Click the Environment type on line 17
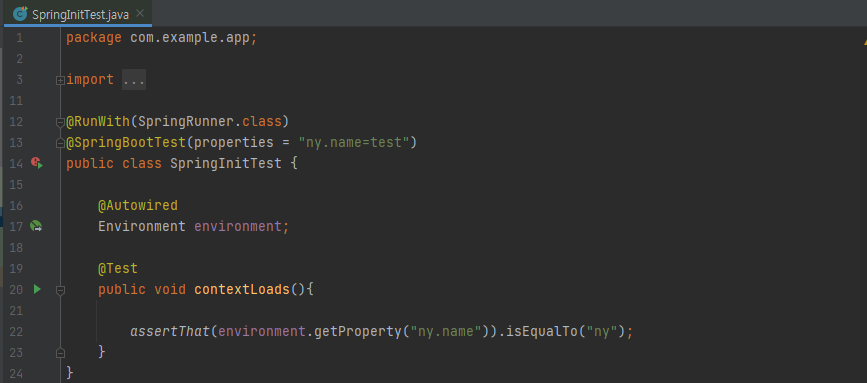867x383 pixels. 142,226
